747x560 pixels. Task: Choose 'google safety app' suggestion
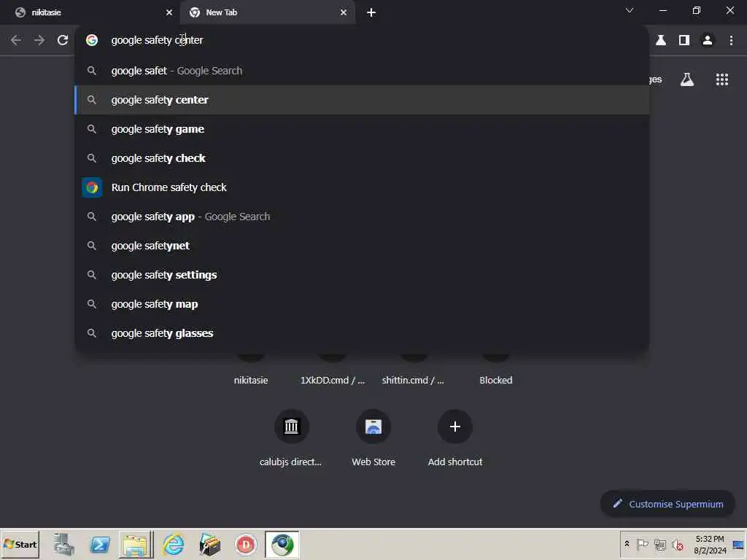click(x=362, y=217)
